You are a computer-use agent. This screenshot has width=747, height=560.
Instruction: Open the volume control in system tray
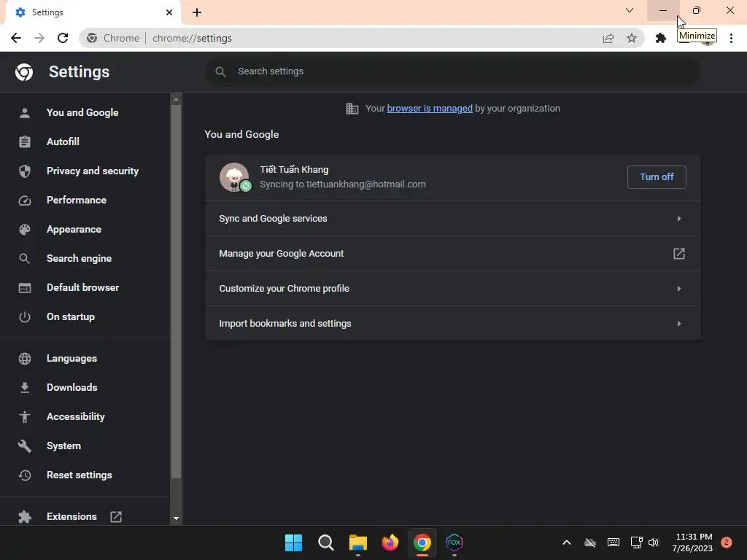(x=654, y=542)
